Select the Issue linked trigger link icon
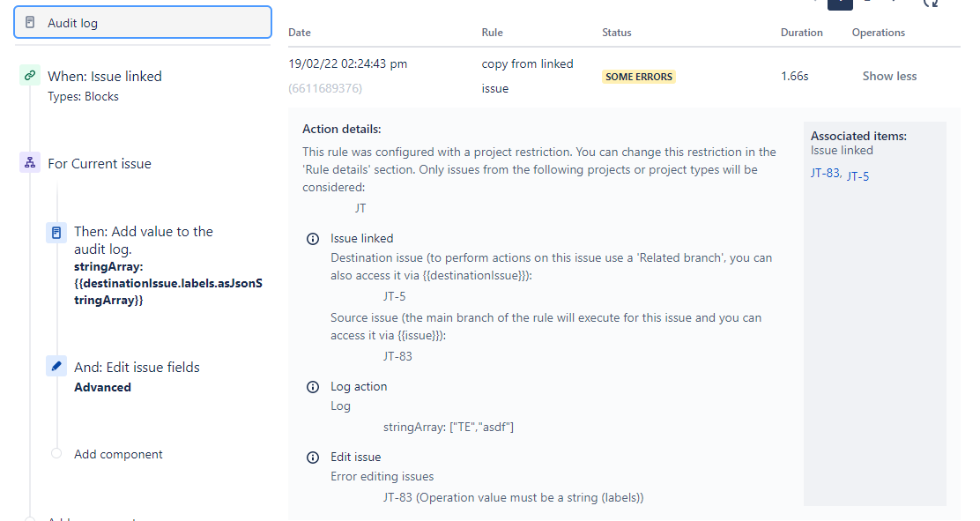The image size is (980, 521). coord(29,76)
